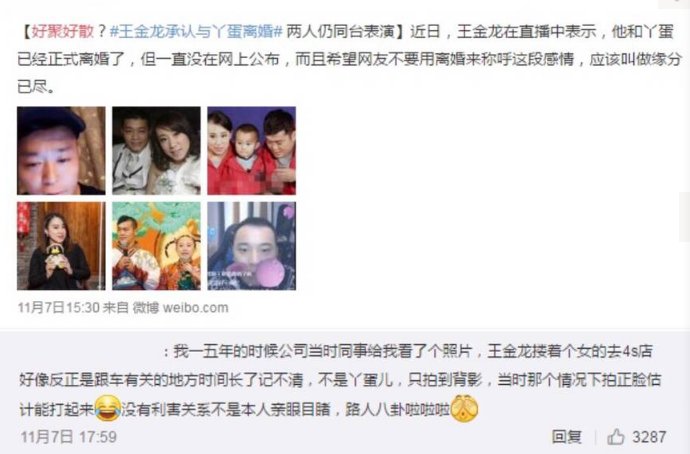Open the woman holding doll thumbnail
The height and width of the screenshot is (454, 690).
coord(61,246)
